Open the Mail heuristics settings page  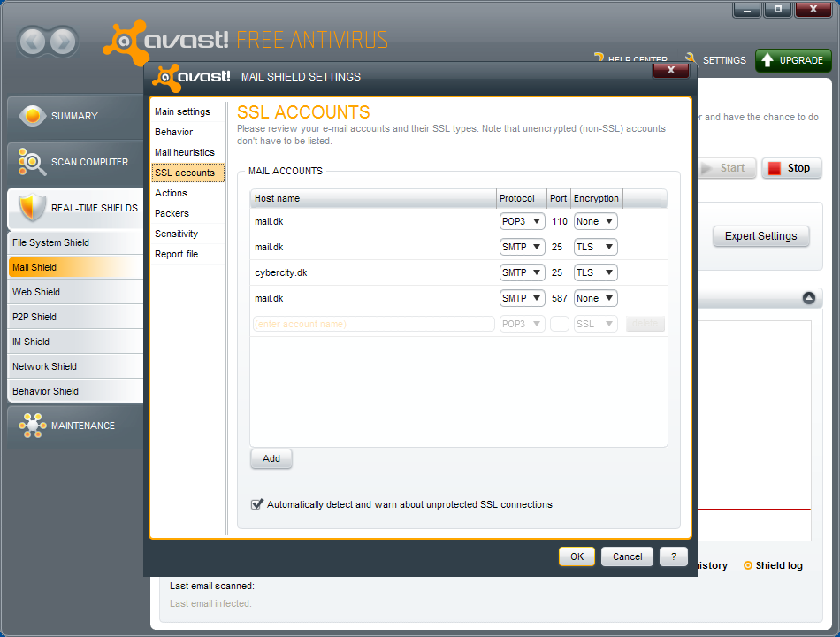click(x=184, y=152)
